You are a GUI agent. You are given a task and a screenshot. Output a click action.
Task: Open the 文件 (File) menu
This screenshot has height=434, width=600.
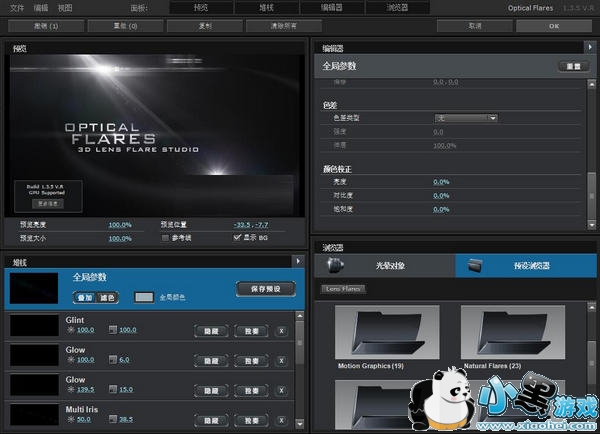click(16, 8)
